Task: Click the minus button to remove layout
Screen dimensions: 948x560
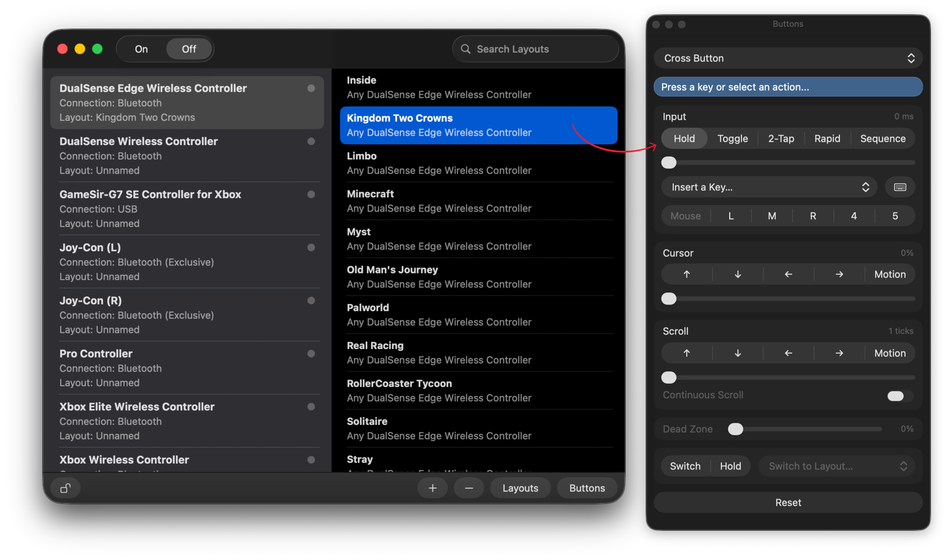Action: pyautogui.click(x=469, y=488)
